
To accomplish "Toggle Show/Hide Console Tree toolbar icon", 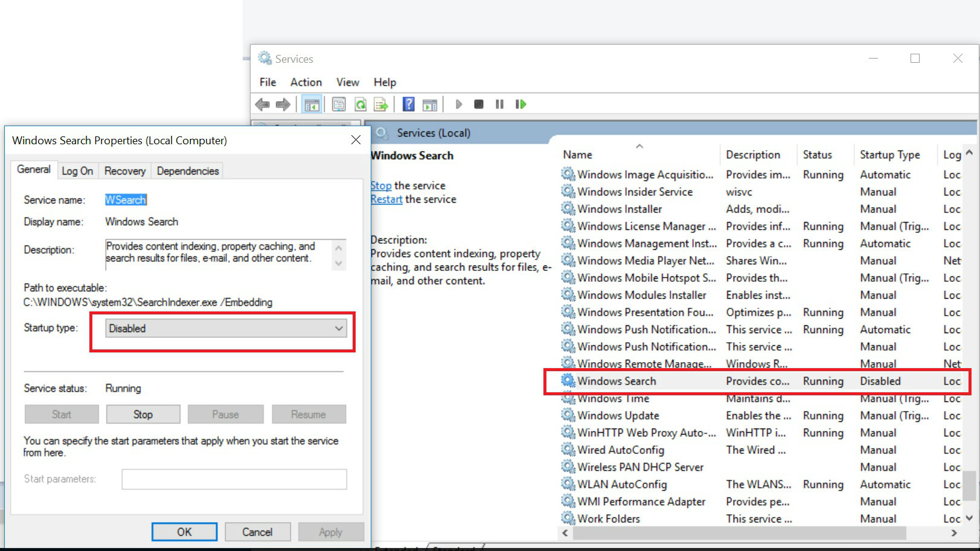I will click(312, 104).
